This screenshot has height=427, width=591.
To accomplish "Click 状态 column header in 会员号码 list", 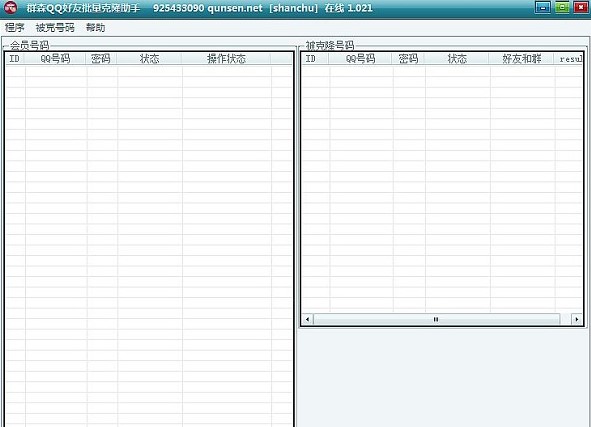I will (149, 58).
